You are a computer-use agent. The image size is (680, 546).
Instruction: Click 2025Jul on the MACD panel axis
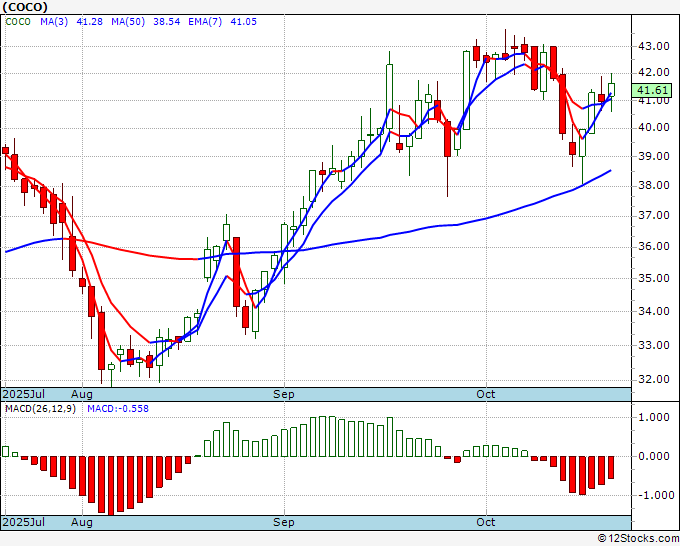click(24, 522)
